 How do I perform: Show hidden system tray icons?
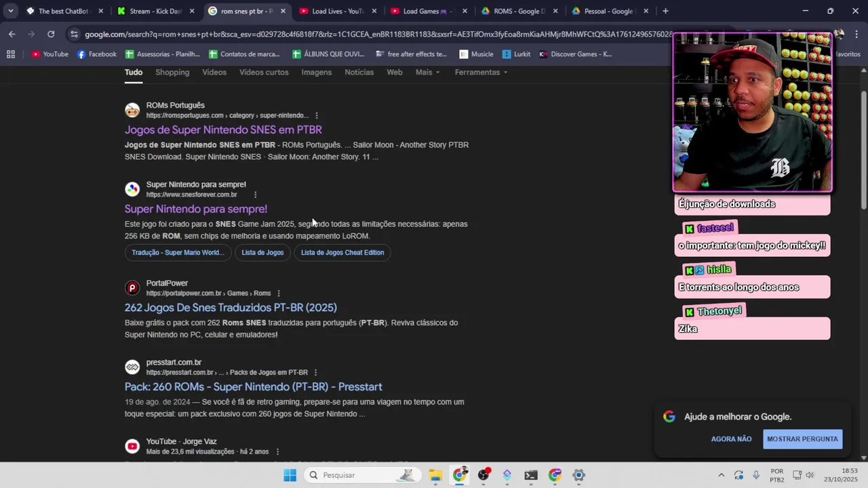(x=721, y=475)
